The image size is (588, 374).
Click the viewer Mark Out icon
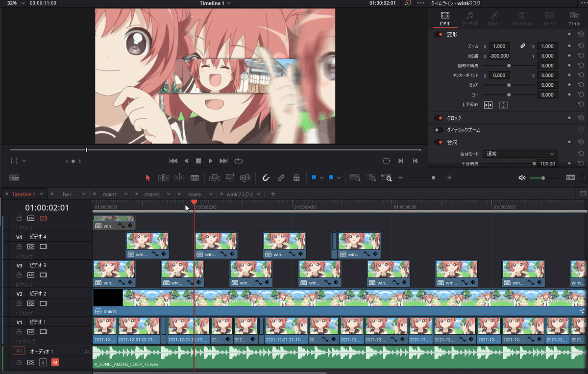point(415,161)
